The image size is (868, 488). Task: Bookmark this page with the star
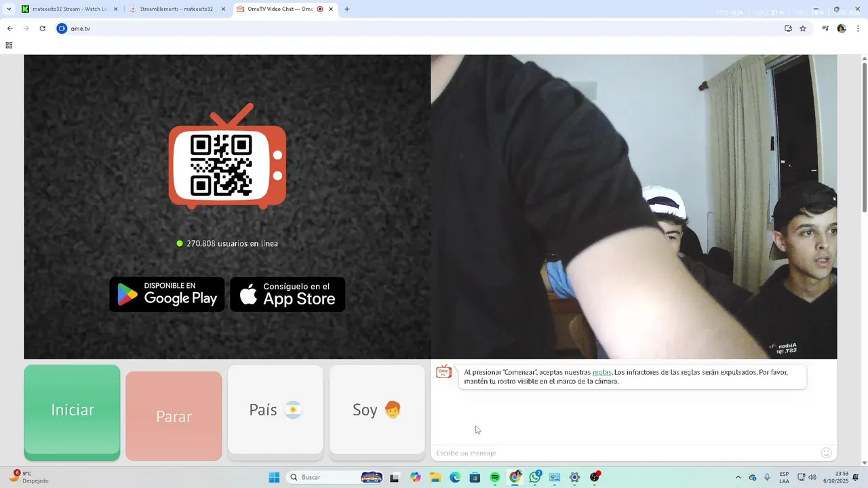pyautogui.click(x=803, y=28)
